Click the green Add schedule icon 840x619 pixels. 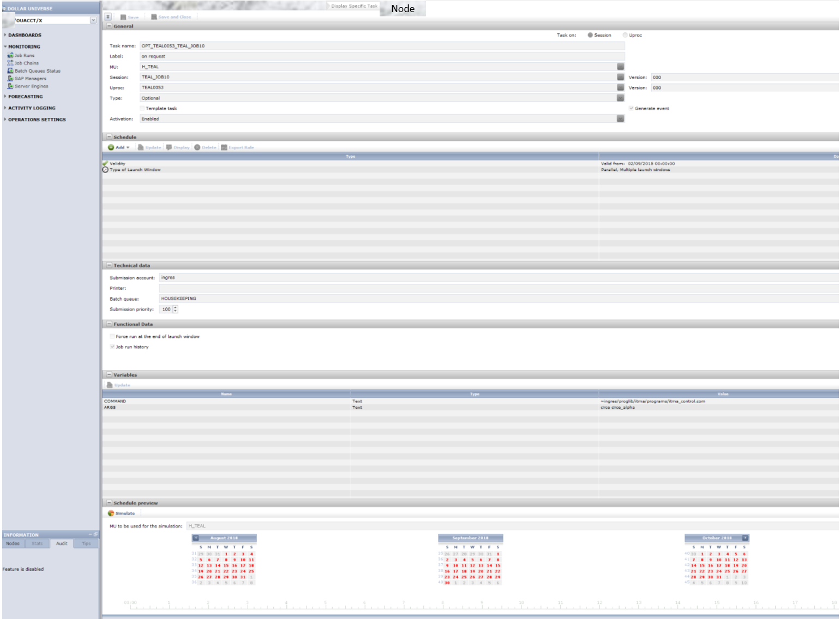pyautogui.click(x=111, y=147)
